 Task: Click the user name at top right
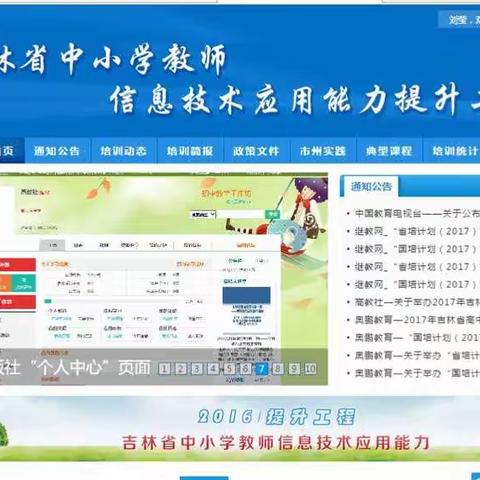tap(457, 20)
